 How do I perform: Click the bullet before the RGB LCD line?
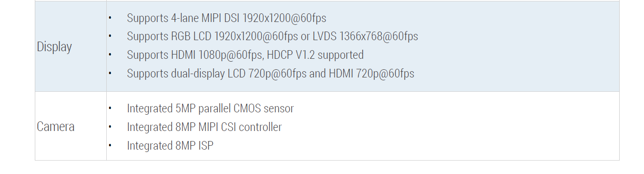[110, 36]
